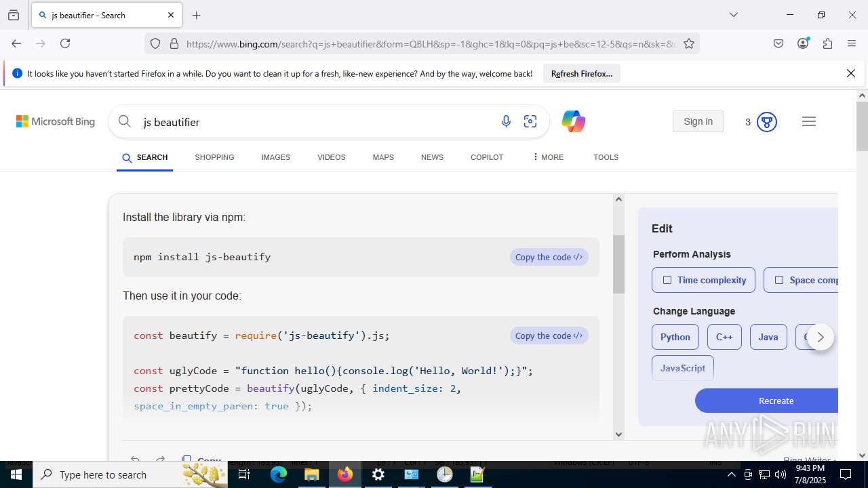View site security padlock info

(174, 43)
